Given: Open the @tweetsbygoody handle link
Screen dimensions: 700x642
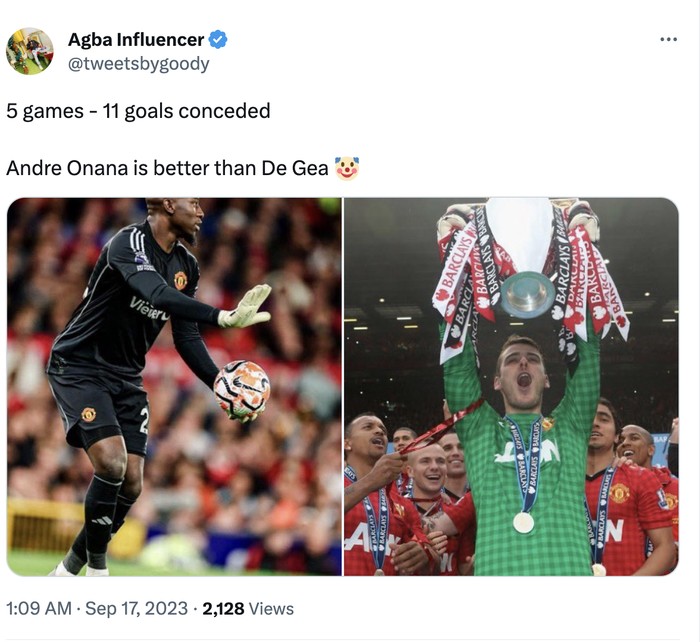Looking at the screenshot, I should pos(138,64).
